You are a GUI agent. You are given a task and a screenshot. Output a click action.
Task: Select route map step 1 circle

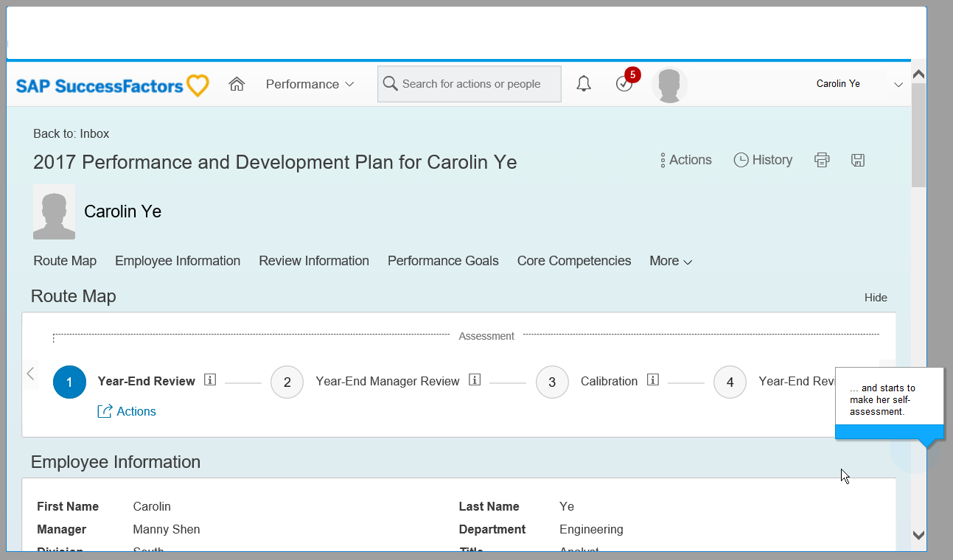pyautogui.click(x=69, y=382)
